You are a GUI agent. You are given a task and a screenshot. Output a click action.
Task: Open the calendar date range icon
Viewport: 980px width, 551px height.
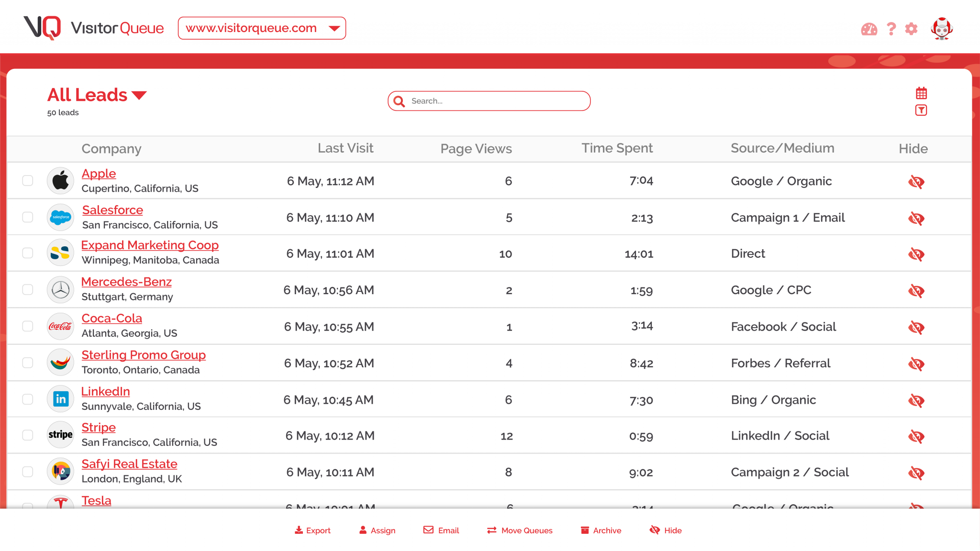[921, 94]
